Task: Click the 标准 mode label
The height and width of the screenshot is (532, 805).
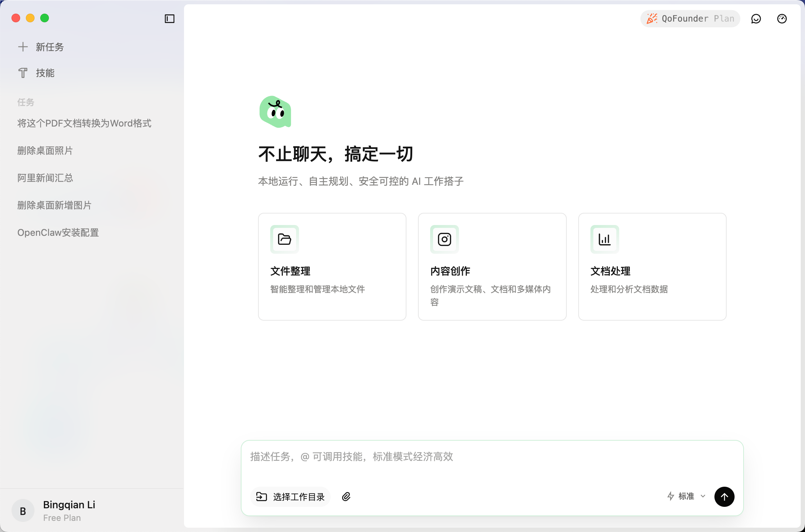Action: 686,496
